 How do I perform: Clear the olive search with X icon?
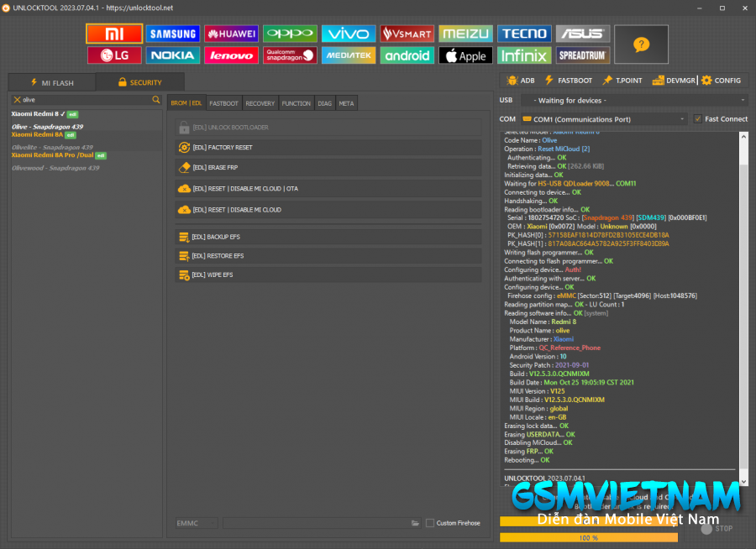pyautogui.click(x=18, y=100)
